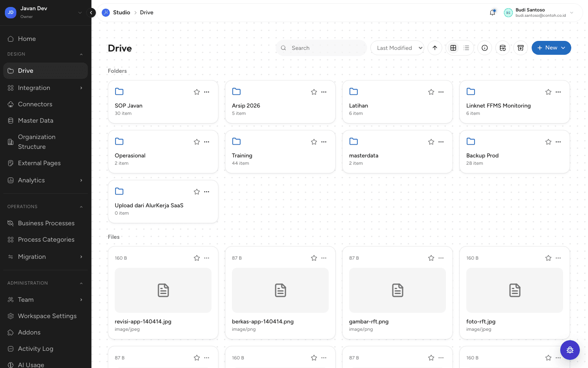Open more options for Training folder

click(x=324, y=142)
